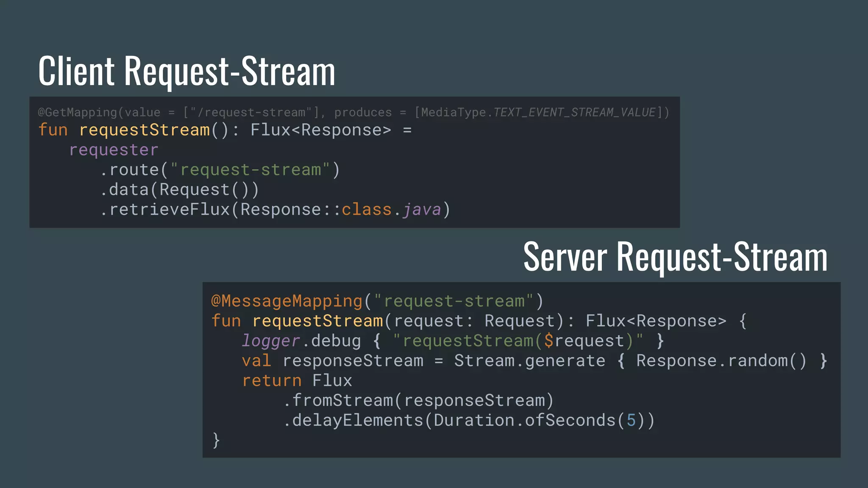Click the 'return Flux' line
Image resolution: width=868 pixels, height=488 pixels.
coord(297,381)
